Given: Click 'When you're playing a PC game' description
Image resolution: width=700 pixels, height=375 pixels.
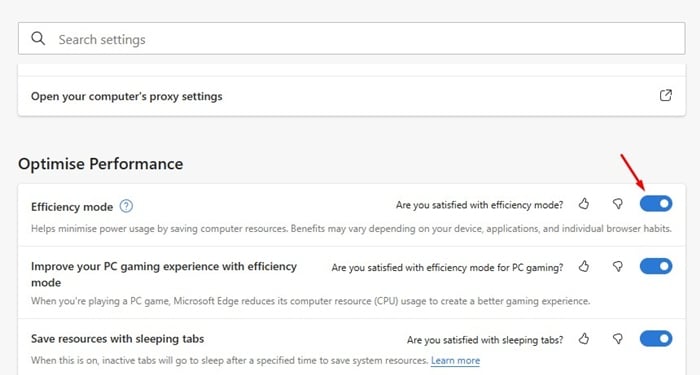Looking at the screenshot, I should tap(310, 301).
